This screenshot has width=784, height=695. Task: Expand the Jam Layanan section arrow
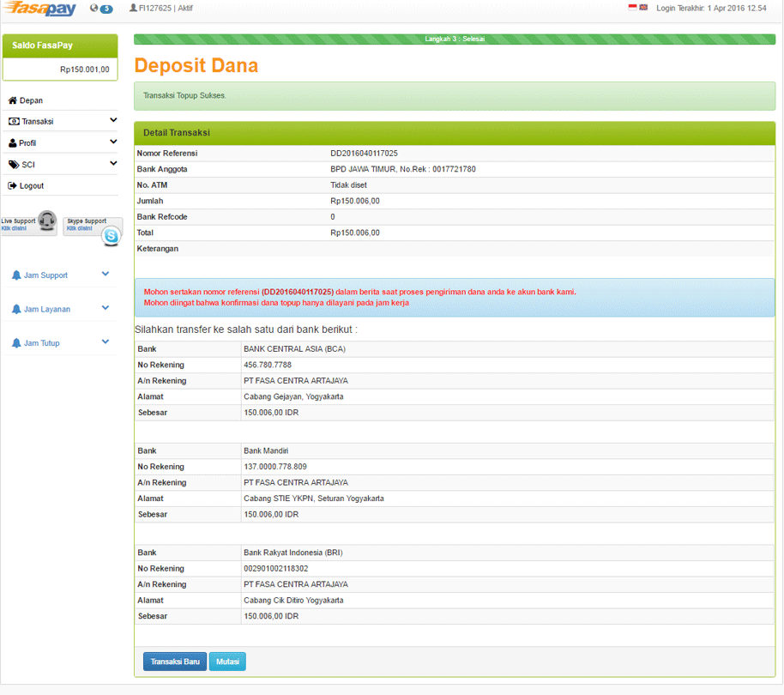[106, 308]
